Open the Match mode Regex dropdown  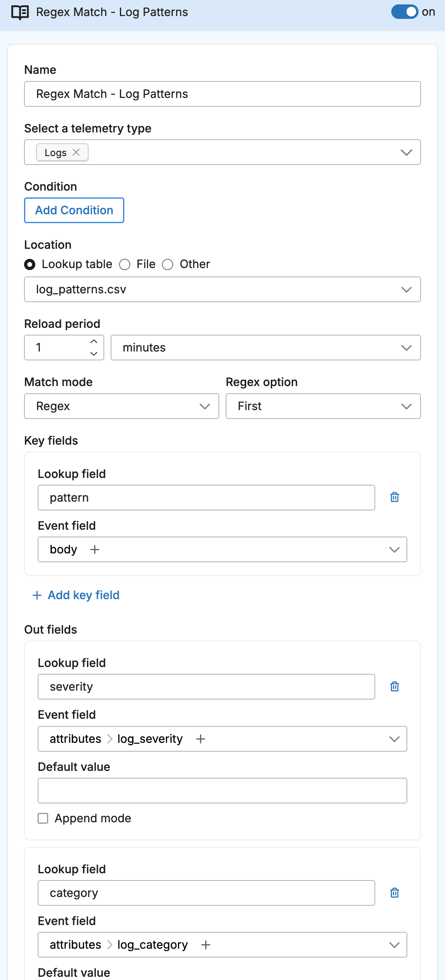(x=121, y=406)
